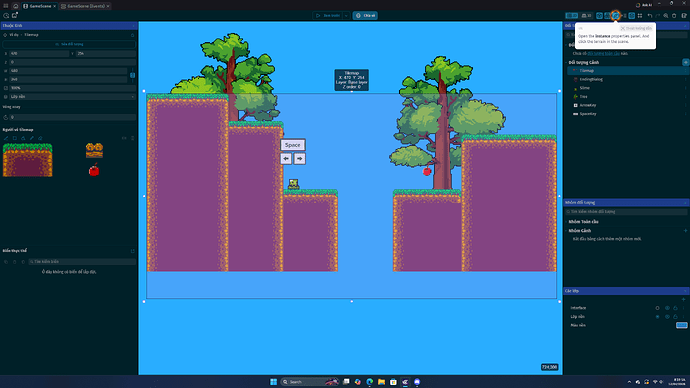
Task: Add a new layer plus icon
Action: point(683,299)
